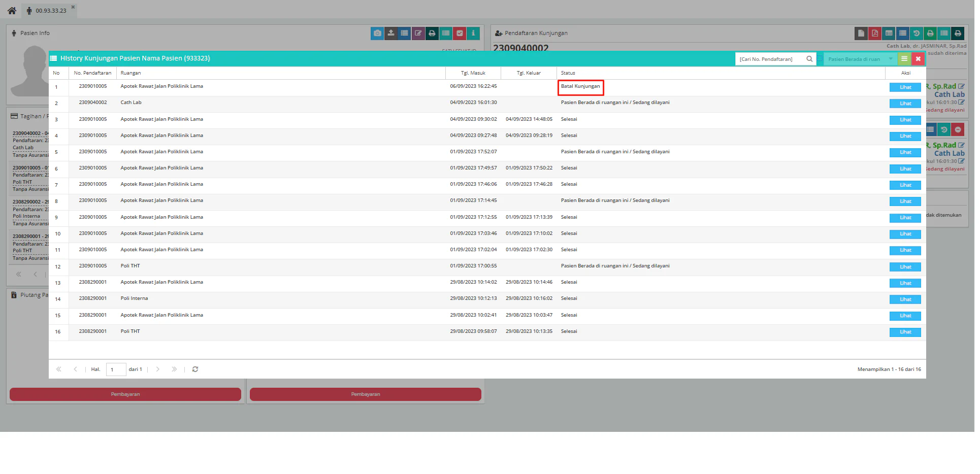Click the upload icon in Pasien Info panel

point(391,33)
